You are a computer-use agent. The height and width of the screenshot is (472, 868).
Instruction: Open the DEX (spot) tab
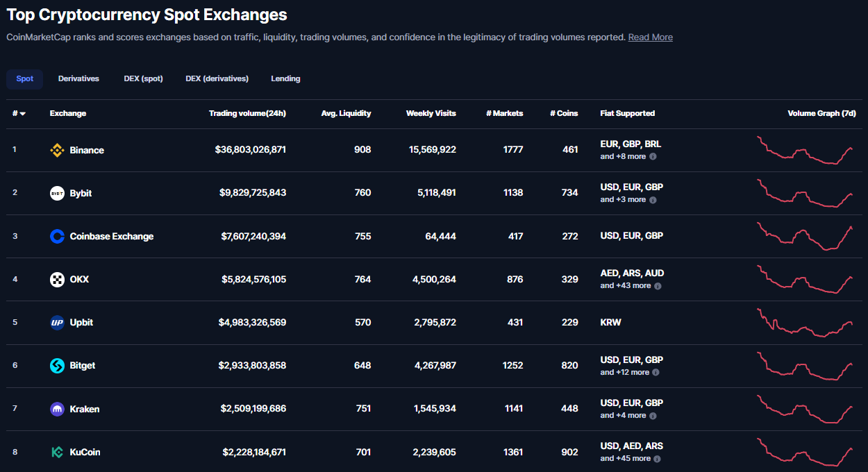143,78
